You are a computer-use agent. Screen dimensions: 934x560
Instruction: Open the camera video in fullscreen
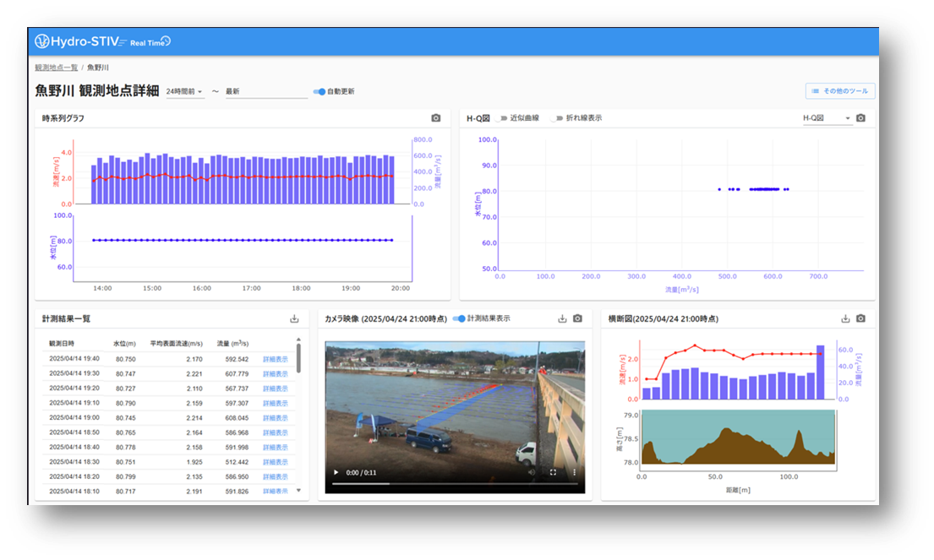pos(553,472)
